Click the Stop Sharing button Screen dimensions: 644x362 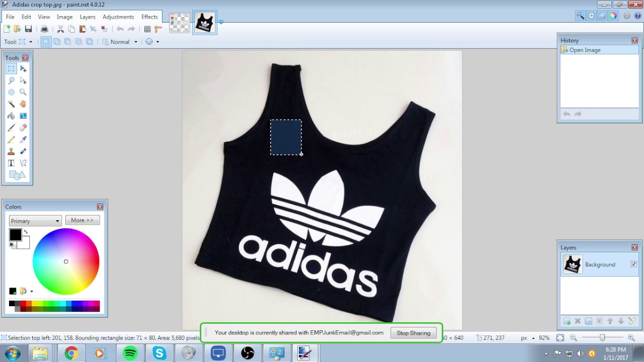point(414,333)
